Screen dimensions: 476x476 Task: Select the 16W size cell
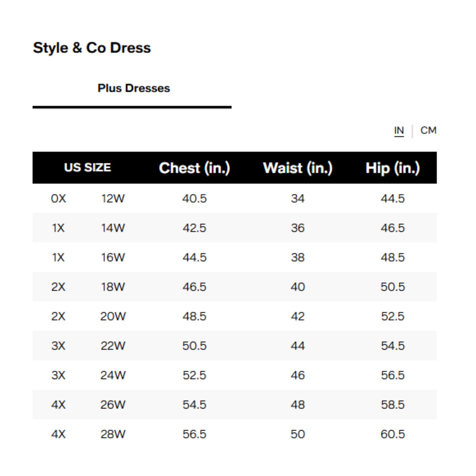click(113, 258)
